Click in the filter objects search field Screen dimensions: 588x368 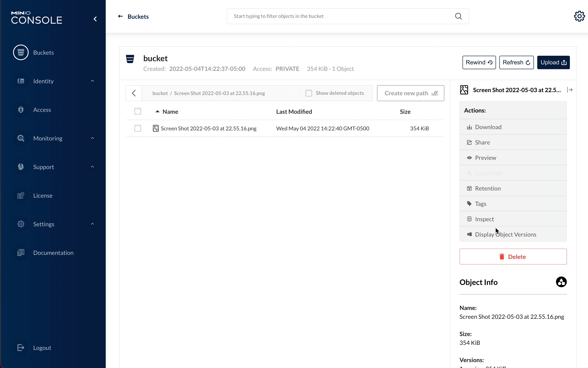341,16
